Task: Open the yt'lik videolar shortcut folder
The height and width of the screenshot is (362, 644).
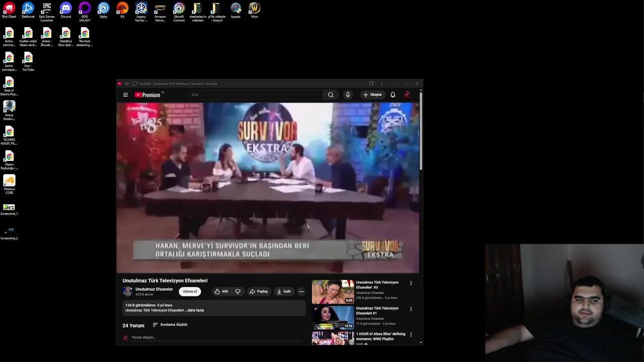Action: [217, 12]
